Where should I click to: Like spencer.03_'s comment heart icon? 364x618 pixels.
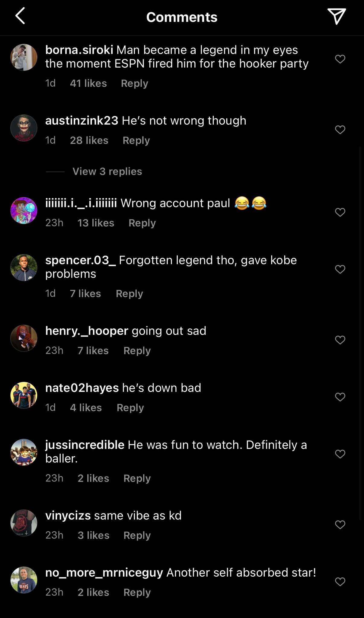pyautogui.click(x=340, y=269)
